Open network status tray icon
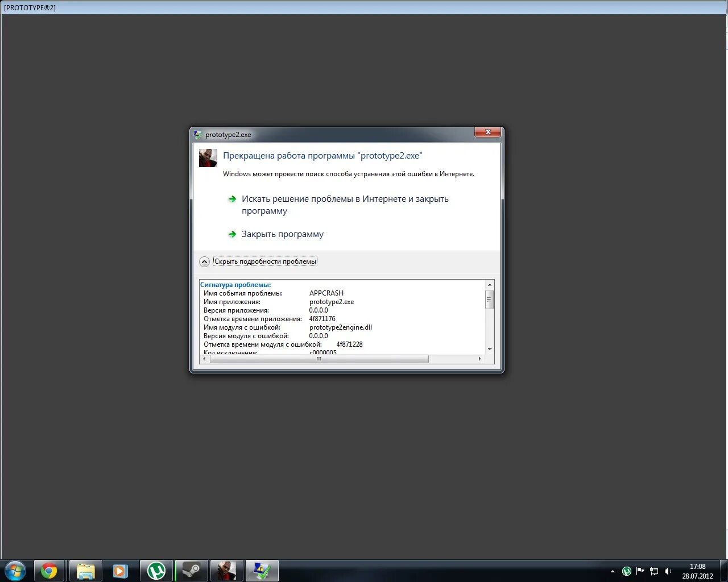 tap(654, 571)
